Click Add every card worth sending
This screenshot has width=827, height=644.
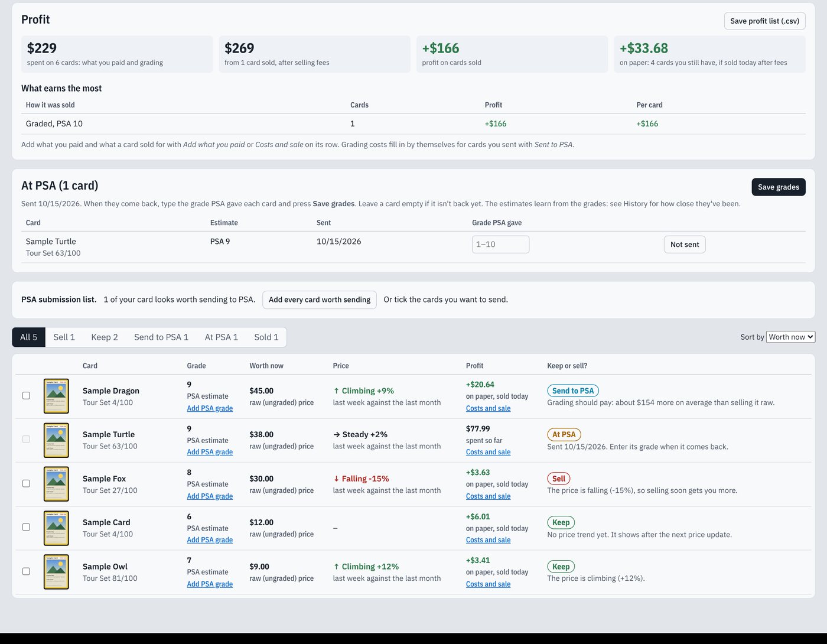coord(320,300)
